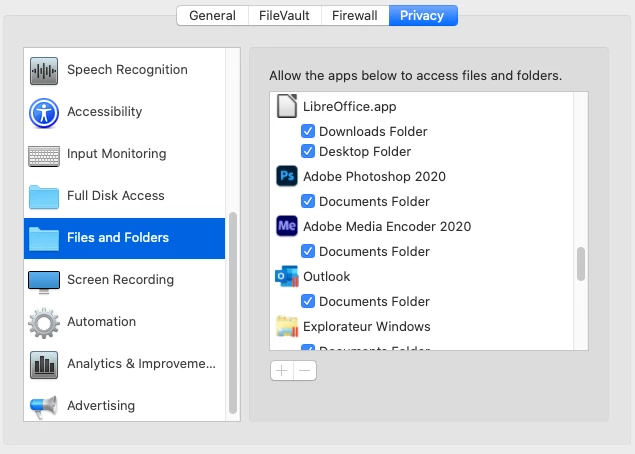Uncheck LibreOffice Downloads Folder access
Image resolution: width=635 pixels, height=454 pixels.
[x=308, y=131]
